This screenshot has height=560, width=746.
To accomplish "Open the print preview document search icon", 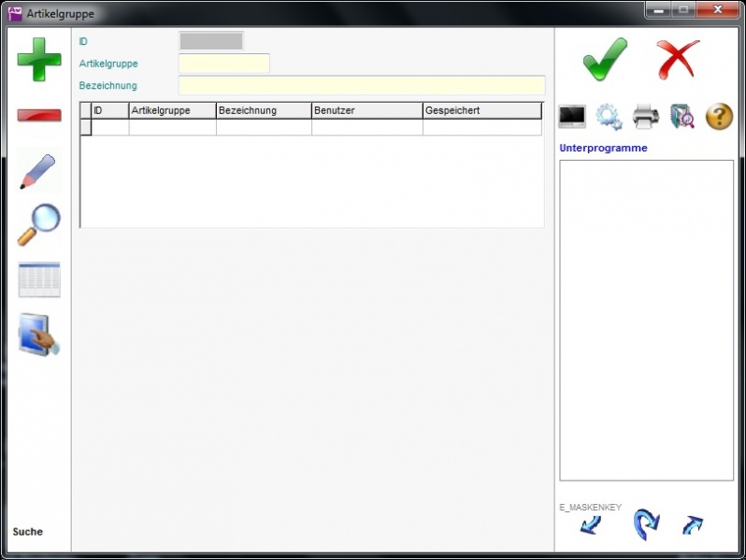I will 682,117.
